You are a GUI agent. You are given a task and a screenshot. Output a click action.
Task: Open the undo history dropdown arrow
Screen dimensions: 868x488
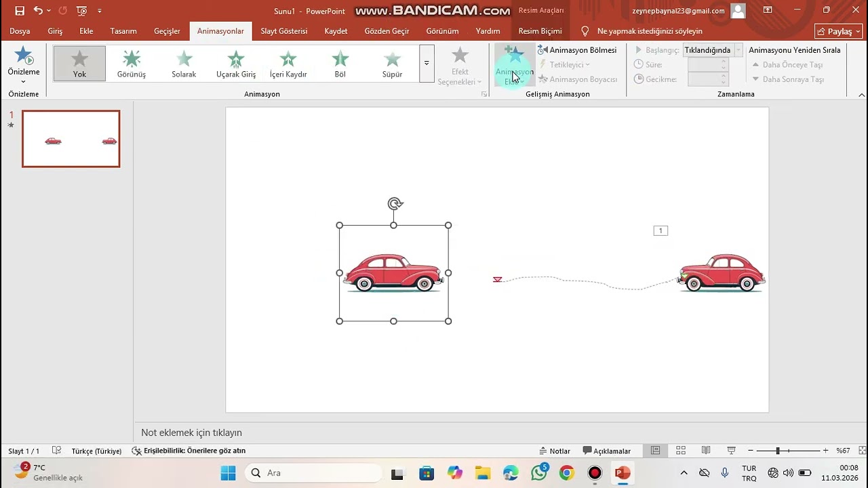49,11
